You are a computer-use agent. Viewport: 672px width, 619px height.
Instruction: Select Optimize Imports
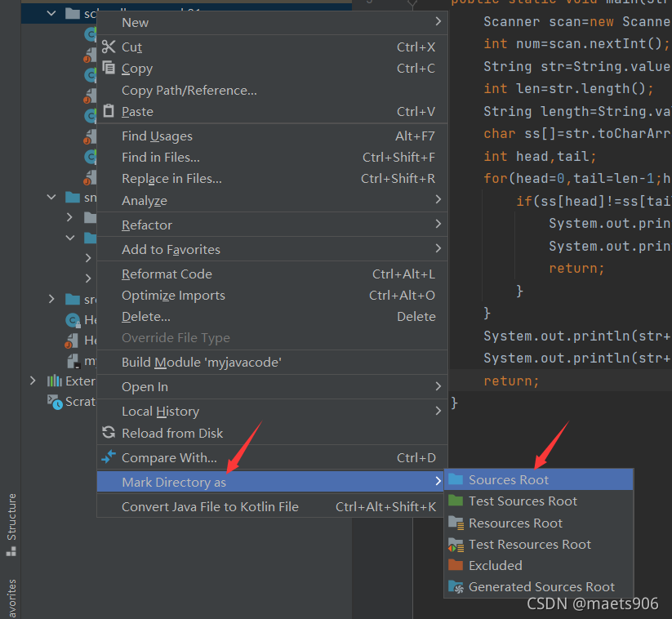point(272,295)
